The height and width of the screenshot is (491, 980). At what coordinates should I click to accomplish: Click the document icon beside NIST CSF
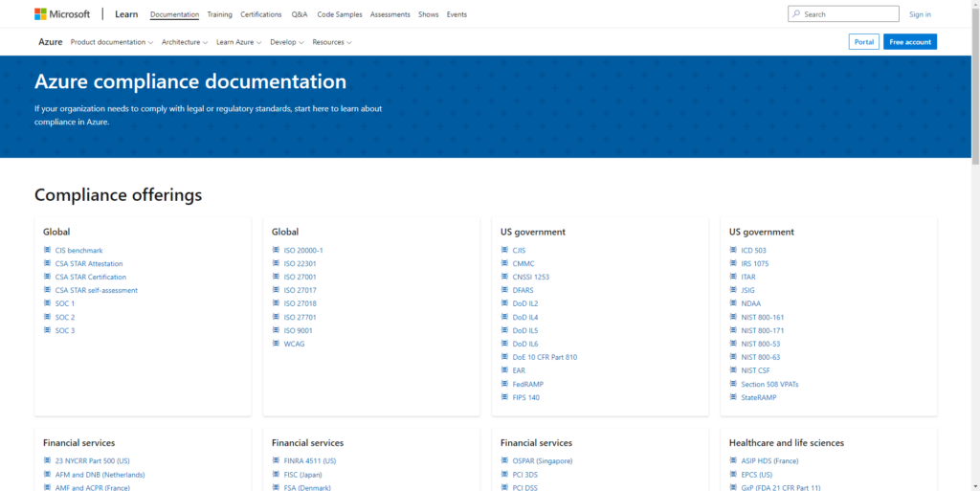coord(733,370)
